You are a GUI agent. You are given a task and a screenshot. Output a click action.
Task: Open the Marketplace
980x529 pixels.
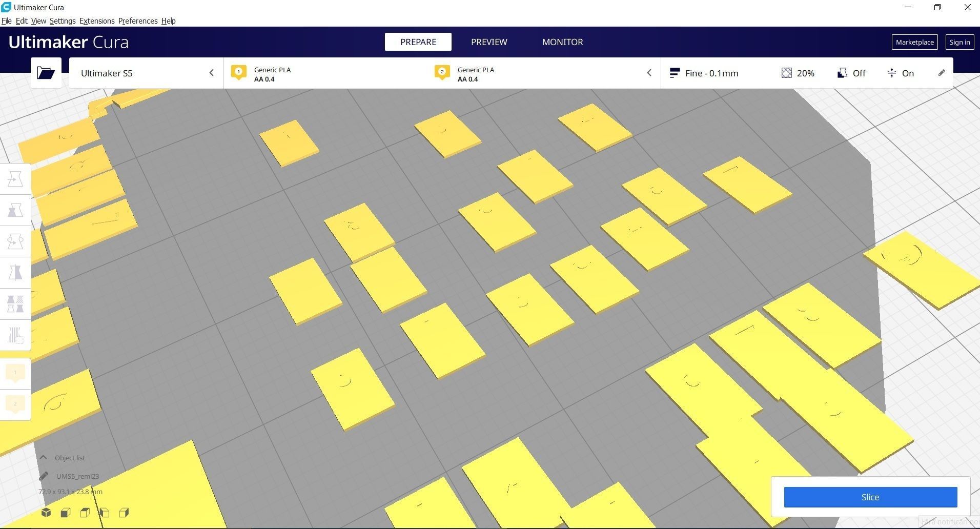tap(915, 42)
